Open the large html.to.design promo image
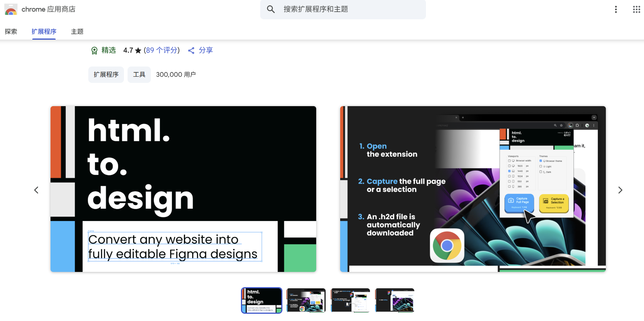 pyautogui.click(x=183, y=189)
